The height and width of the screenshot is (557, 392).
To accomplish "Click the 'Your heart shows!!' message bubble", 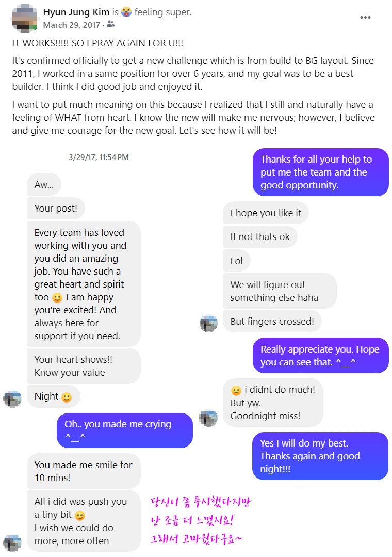I will (x=84, y=366).
